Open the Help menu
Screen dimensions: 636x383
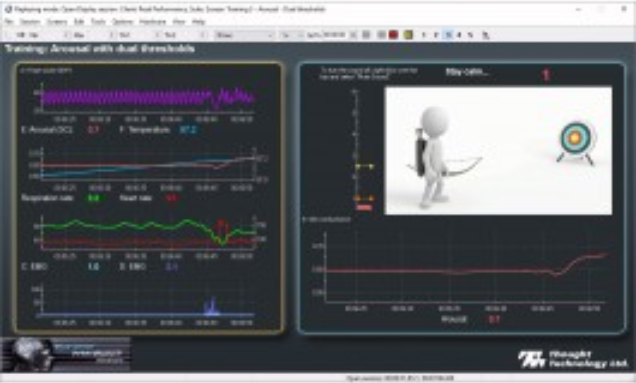tap(198, 22)
